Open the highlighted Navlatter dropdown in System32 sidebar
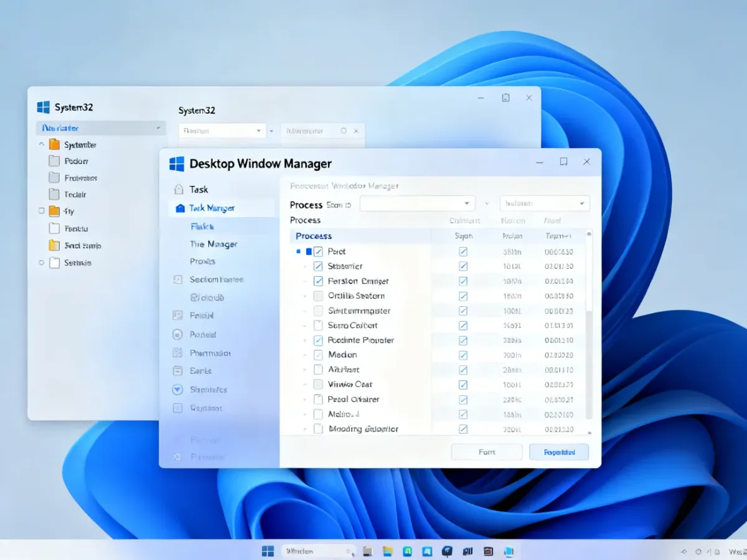The height and width of the screenshot is (560, 747). coord(101,128)
